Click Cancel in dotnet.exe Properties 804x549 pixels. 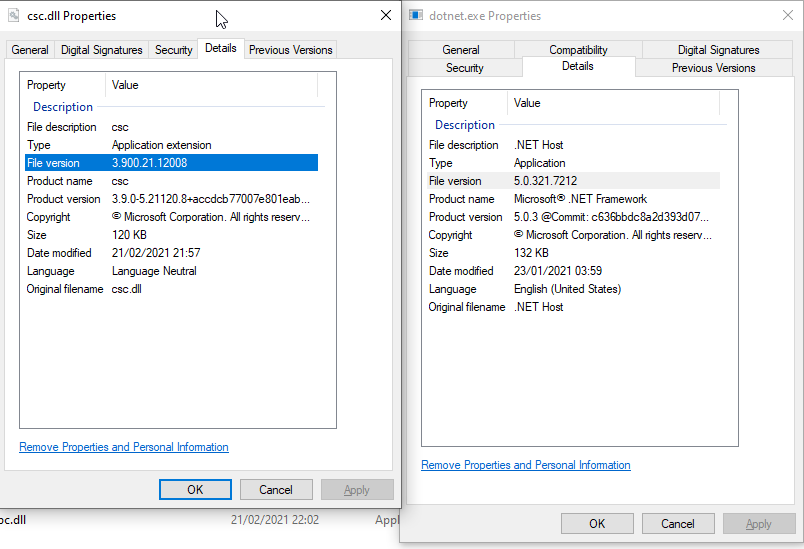coord(678,523)
